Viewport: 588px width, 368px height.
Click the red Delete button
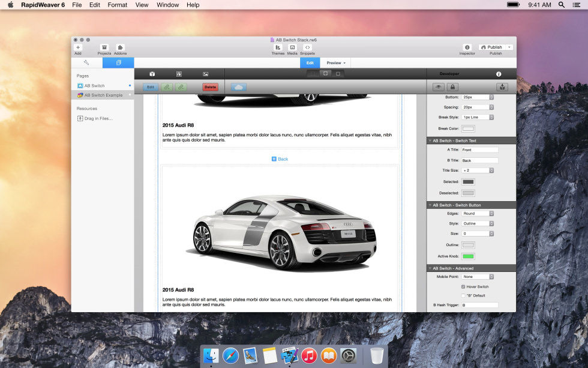pos(210,87)
